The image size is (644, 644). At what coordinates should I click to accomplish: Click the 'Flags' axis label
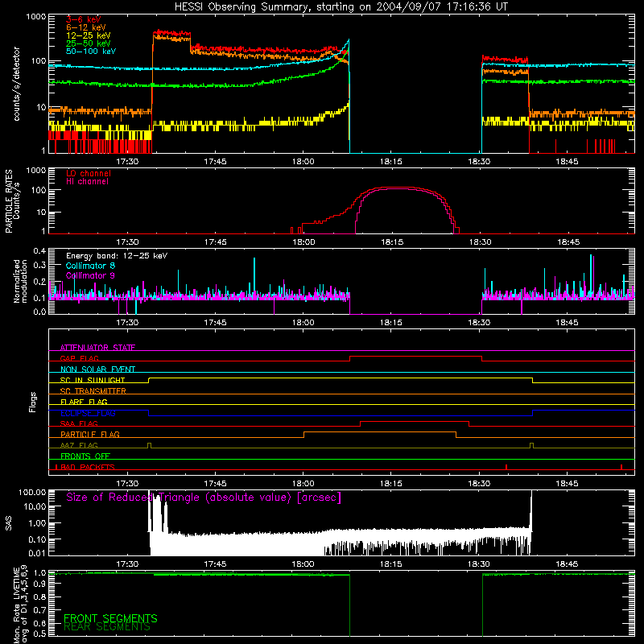[33, 402]
